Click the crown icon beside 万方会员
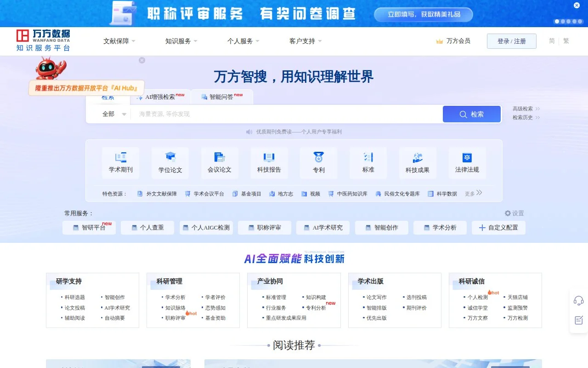Viewport: 588px width, 368px height. (440, 41)
